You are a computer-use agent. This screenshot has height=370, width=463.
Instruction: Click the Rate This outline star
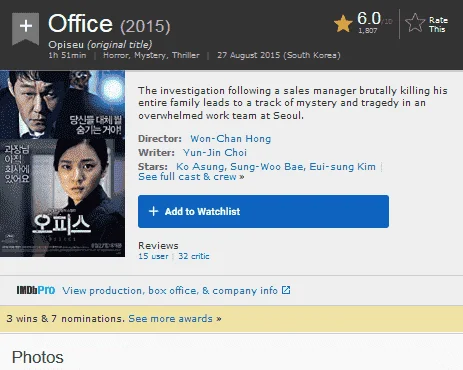415,23
